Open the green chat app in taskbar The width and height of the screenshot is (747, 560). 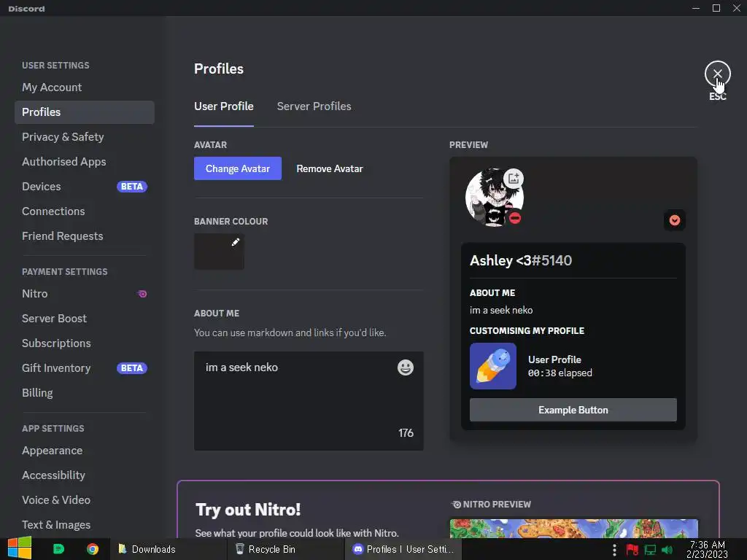(58, 549)
